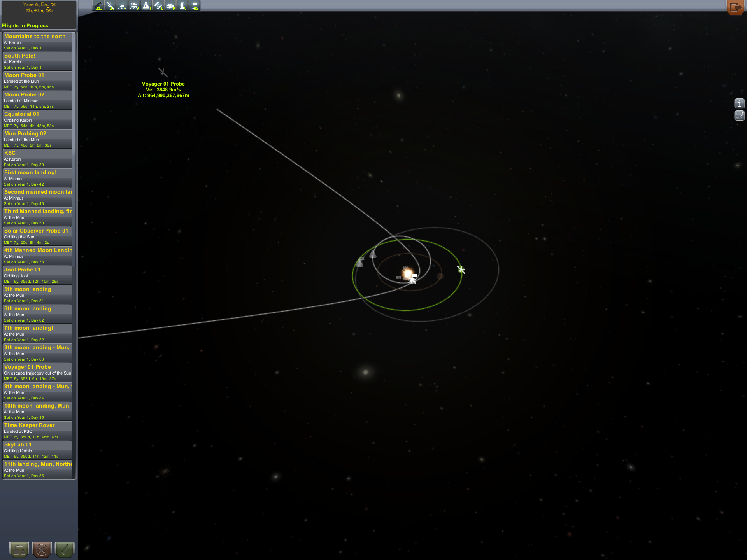This screenshot has width=747, height=560.
Task: Click the Fly vessel rocket button
Action: (65, 549)
